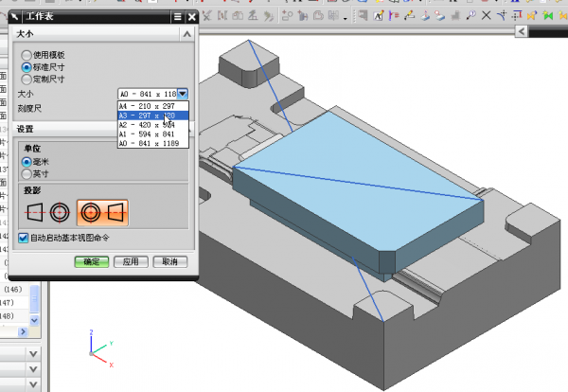Select the 标准尺寸 radio option
Viewport: 568px width, 392px height.
pyautogui.click(x=27, y=67)
